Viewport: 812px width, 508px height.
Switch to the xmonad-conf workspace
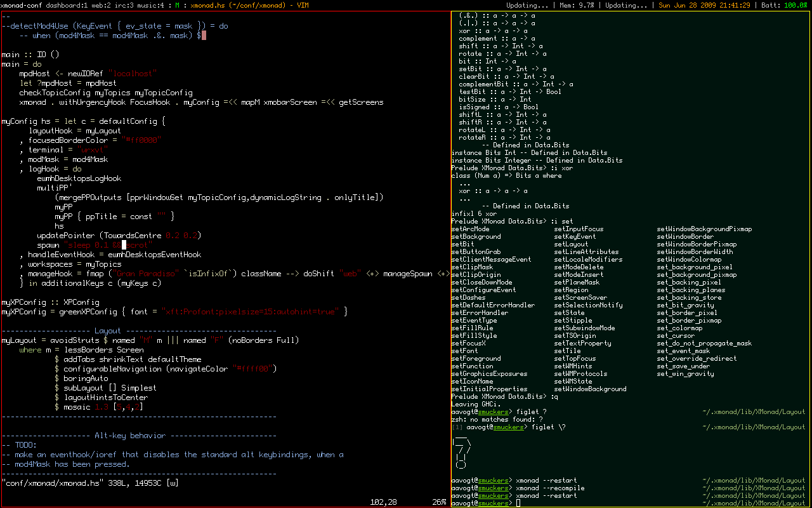tap(22, 4)
